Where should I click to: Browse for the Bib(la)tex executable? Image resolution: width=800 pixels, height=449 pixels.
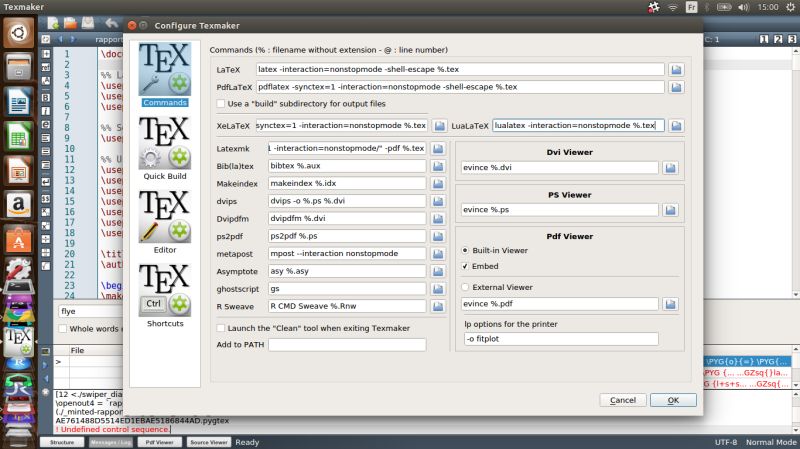point(438,166)
